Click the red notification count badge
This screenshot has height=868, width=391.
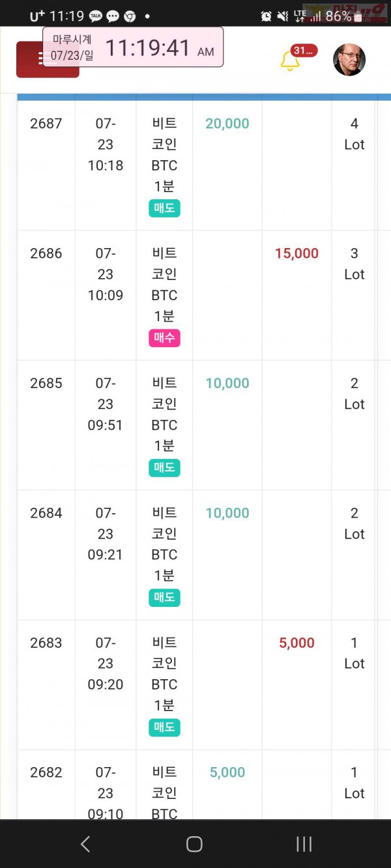(x=304, y=50)
